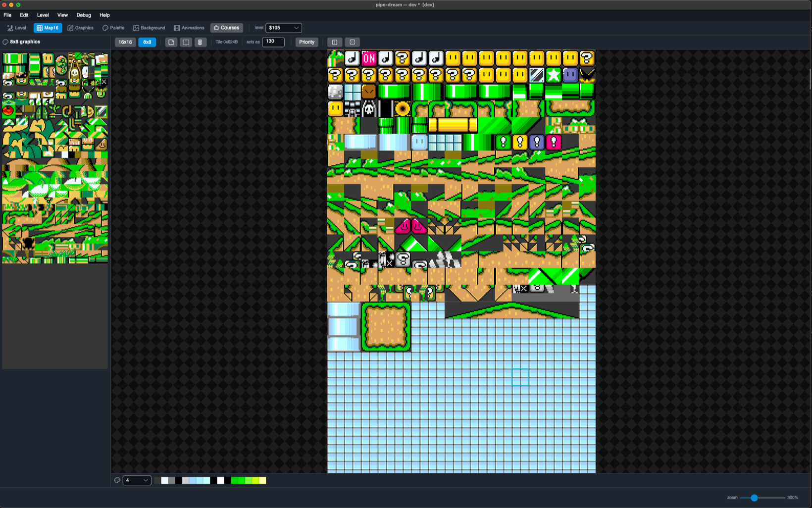
Task: Click the vertical flip icon next to Priority
Action: tap(335, 42)
